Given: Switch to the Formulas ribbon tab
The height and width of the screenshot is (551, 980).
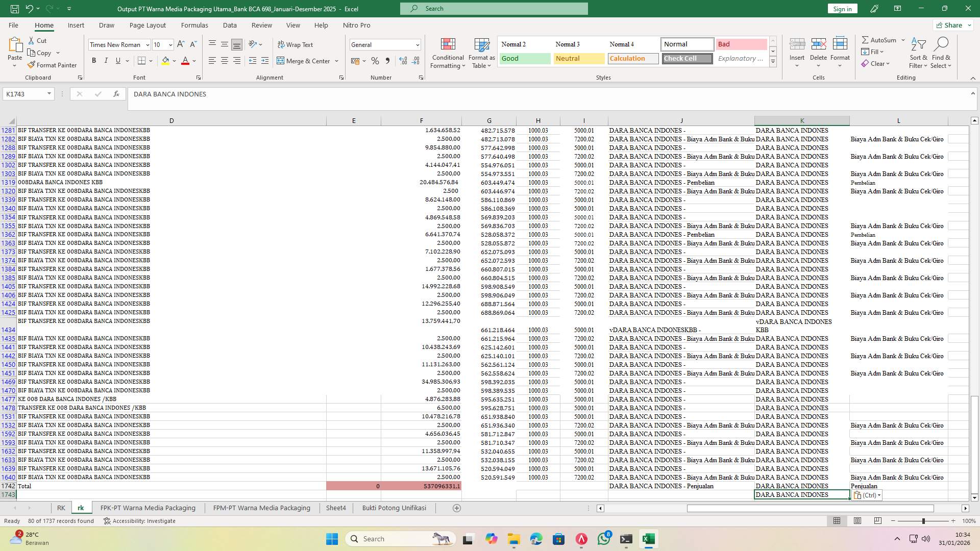Looking at the screenshot, I should click(x=194, y=25).
